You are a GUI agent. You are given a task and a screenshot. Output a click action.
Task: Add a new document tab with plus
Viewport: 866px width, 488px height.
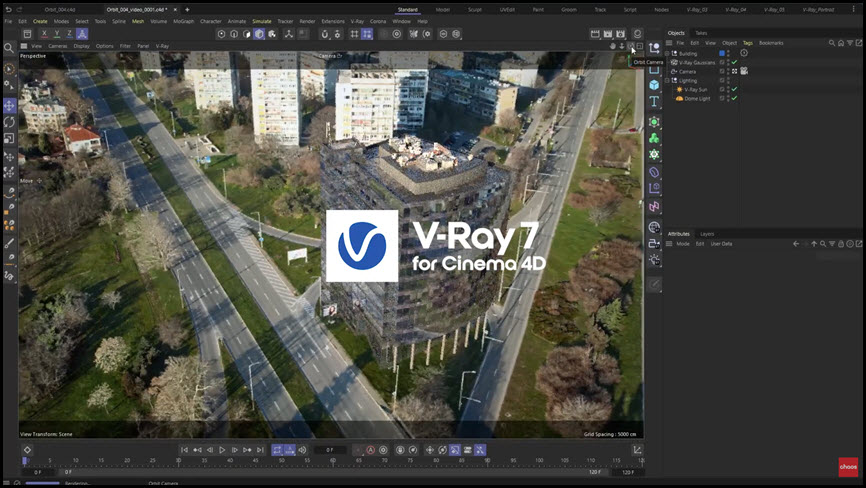click(187, 9)
